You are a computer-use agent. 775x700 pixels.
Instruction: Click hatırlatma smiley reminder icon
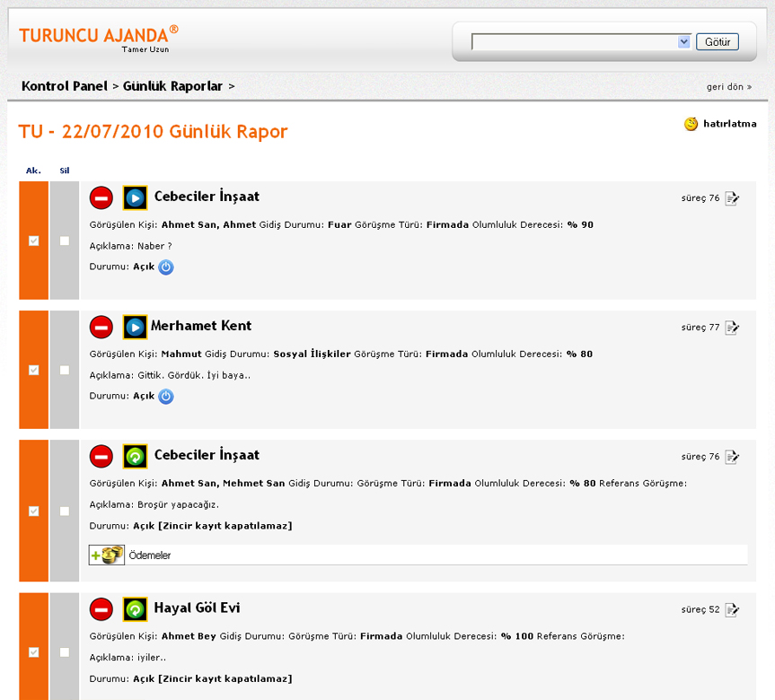point(691,124)
